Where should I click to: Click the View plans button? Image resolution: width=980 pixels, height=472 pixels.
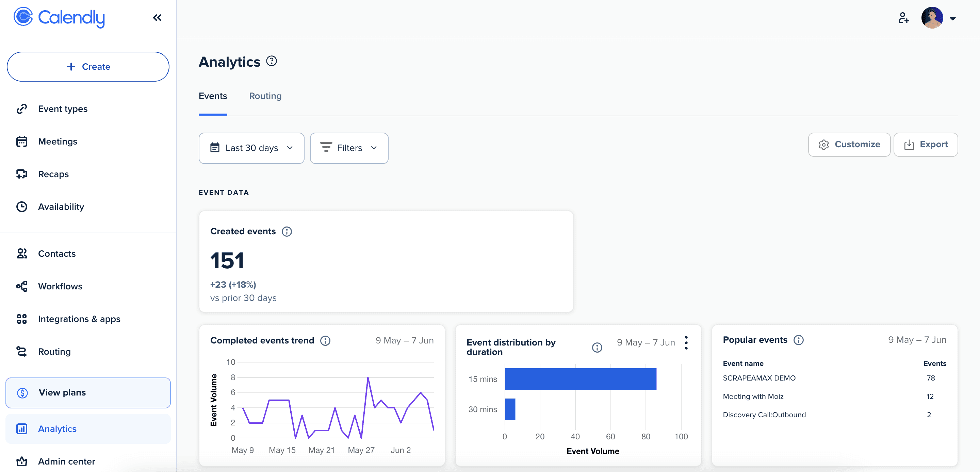[x=88, y=393]
